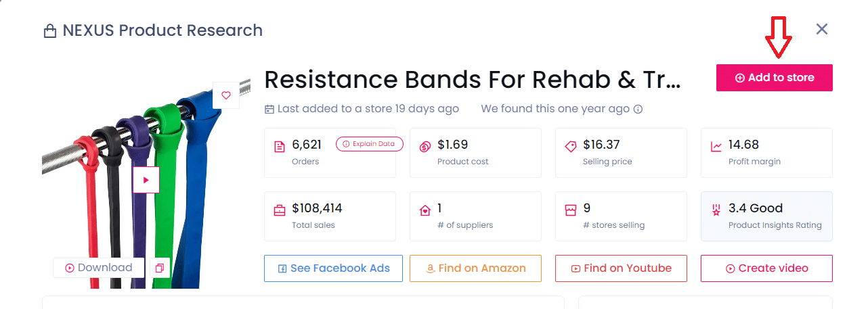
Task: Download the product media
Action: (x=98, y=268)
